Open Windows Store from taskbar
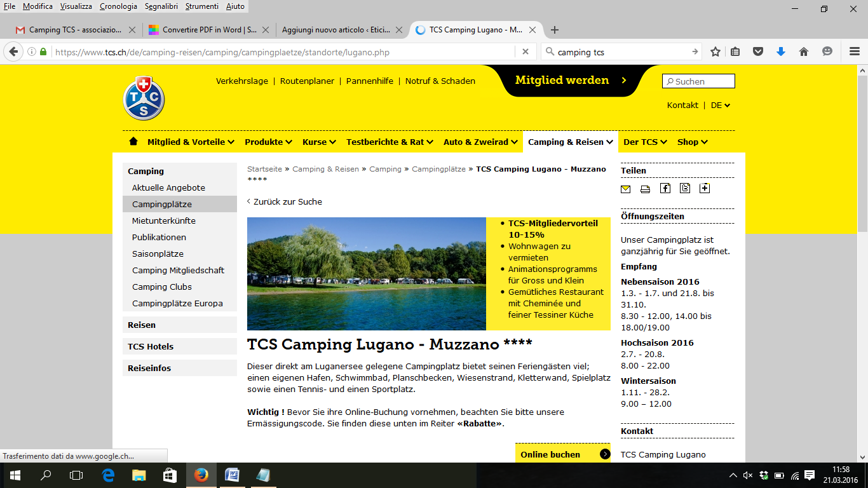868x488 pixels. 170,475
